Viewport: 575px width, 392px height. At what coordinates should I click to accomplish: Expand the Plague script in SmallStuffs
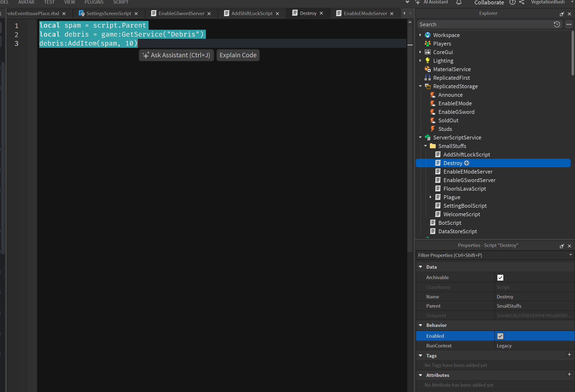coord(431,197)
